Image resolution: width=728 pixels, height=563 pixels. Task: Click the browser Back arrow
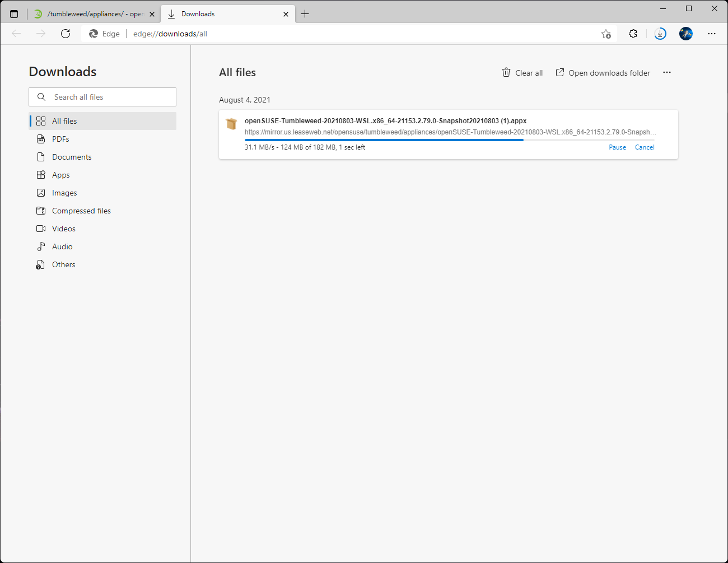[x=16, y=34]
